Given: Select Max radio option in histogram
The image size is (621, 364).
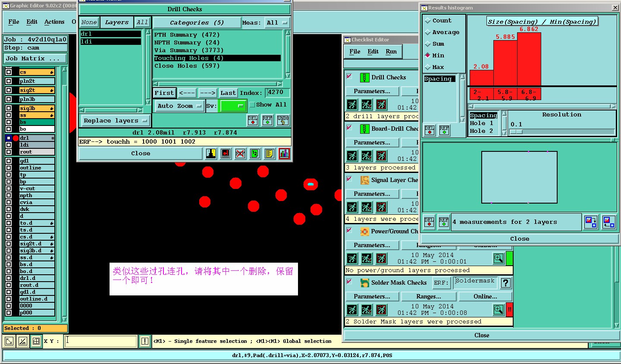Looking at the screenshot, I should coord(428,67).
